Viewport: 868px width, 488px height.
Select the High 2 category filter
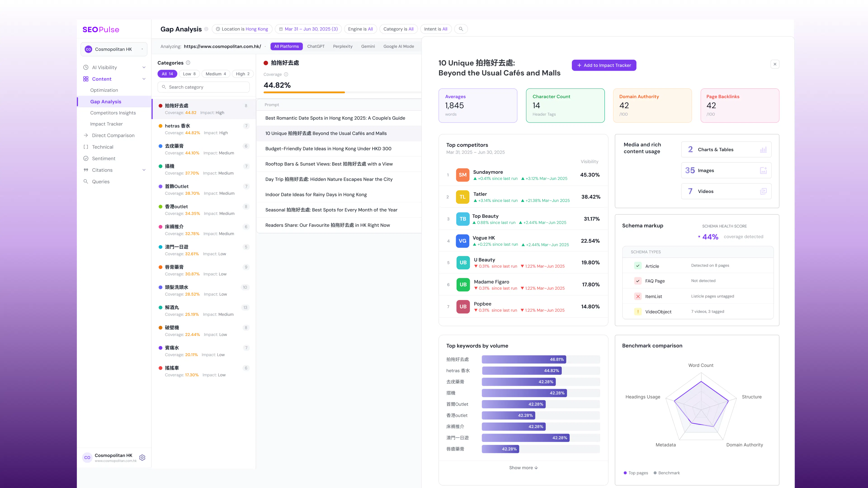(243, 74)
